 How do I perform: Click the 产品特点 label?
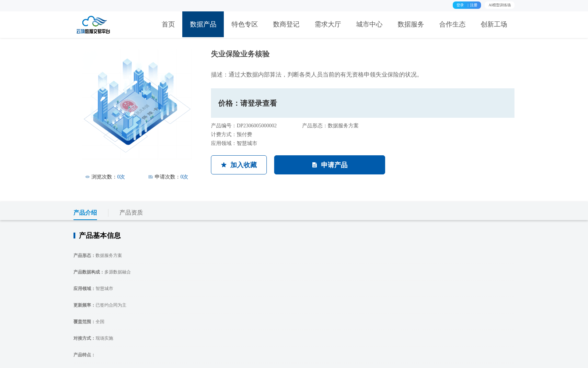pos(84,355)
